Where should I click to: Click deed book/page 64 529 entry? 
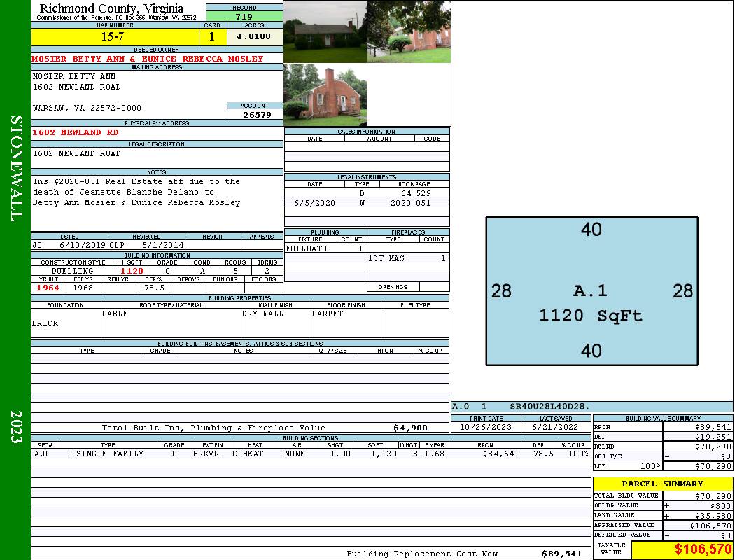coord(415,193)
